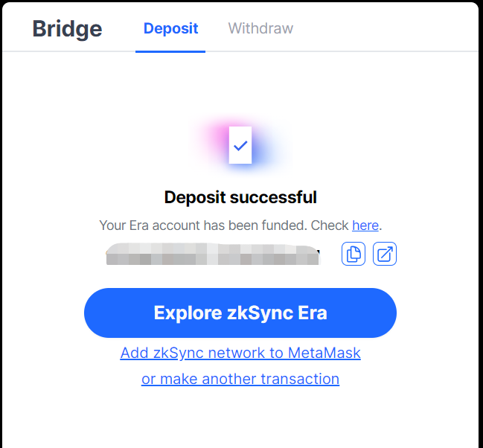Select the Deposit tab
The height and width of the screenshot is (448, 483).
pyautogui.click(x=170, y=29)
